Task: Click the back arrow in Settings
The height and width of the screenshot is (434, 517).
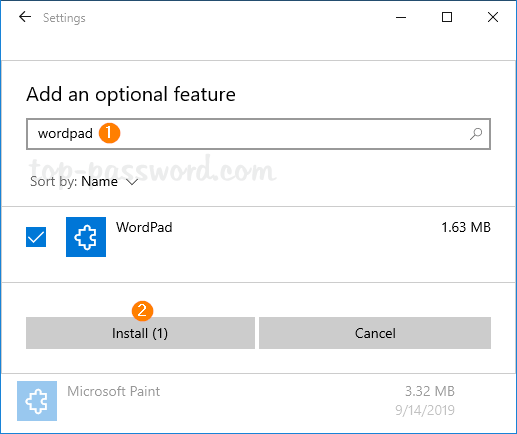Action: pyautogui.click(x=25, y=17)
